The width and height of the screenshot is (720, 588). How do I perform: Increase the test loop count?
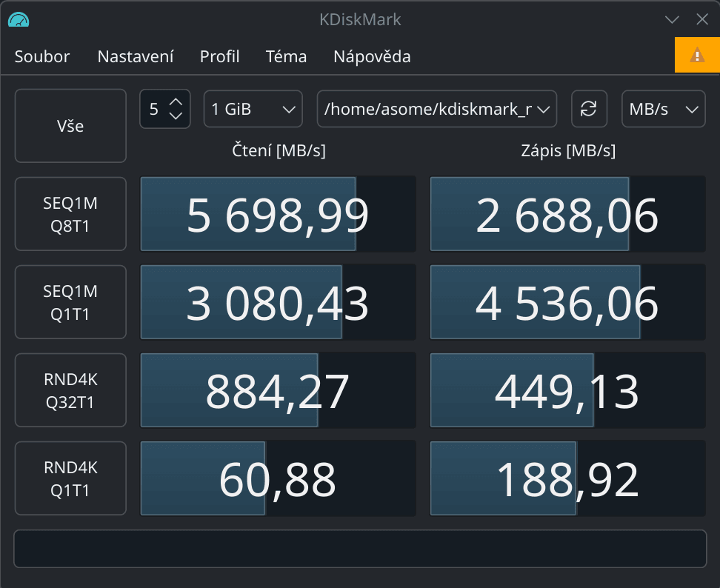(x=176, y=102)
